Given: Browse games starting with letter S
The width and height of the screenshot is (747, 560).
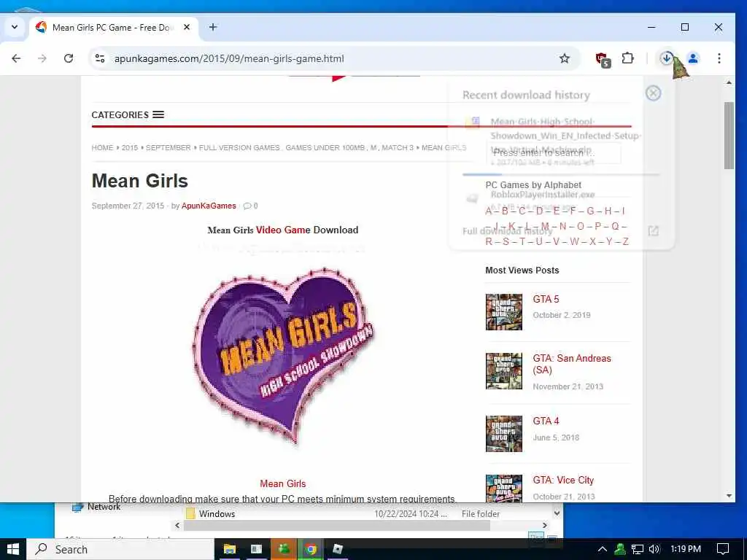Looking at the screenshot, I should [x=506, y=241].
